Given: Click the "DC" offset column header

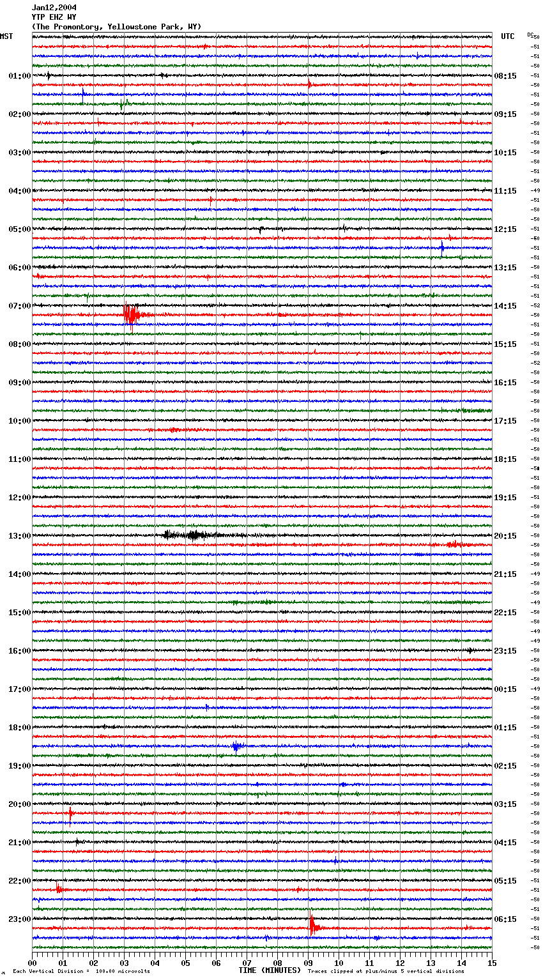Looking at the screenshot, I should 530,34.
